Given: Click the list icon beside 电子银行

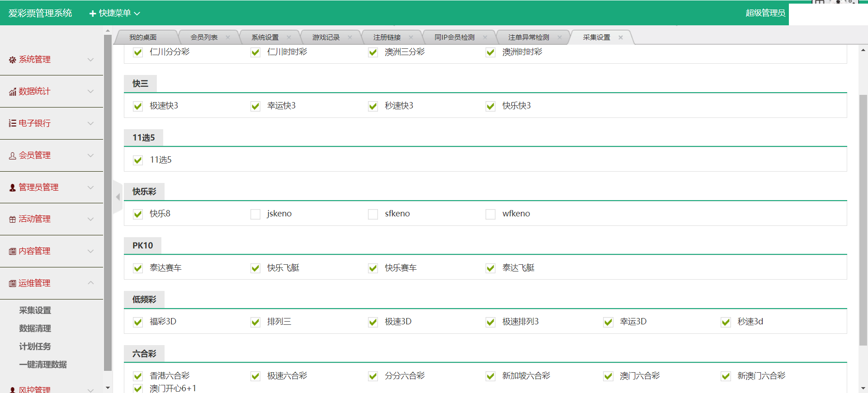Looking at the screenshot, I should point(12,123).
